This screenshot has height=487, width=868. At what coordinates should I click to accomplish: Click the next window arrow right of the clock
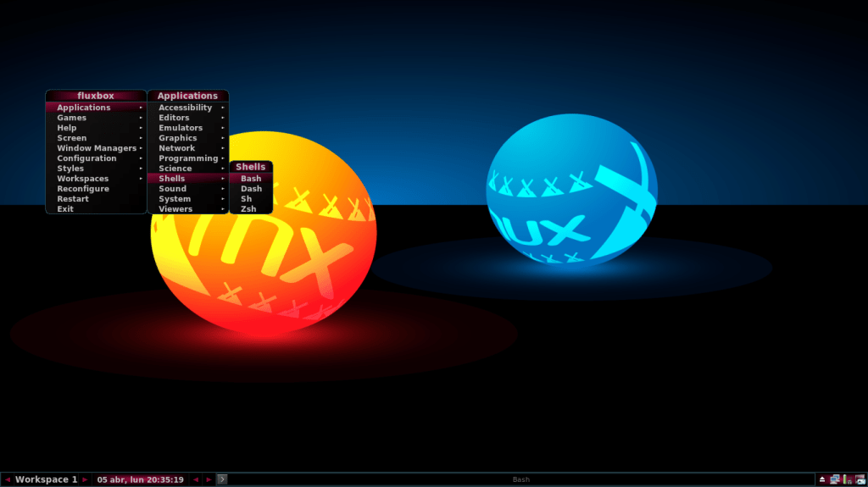(209, 479)
